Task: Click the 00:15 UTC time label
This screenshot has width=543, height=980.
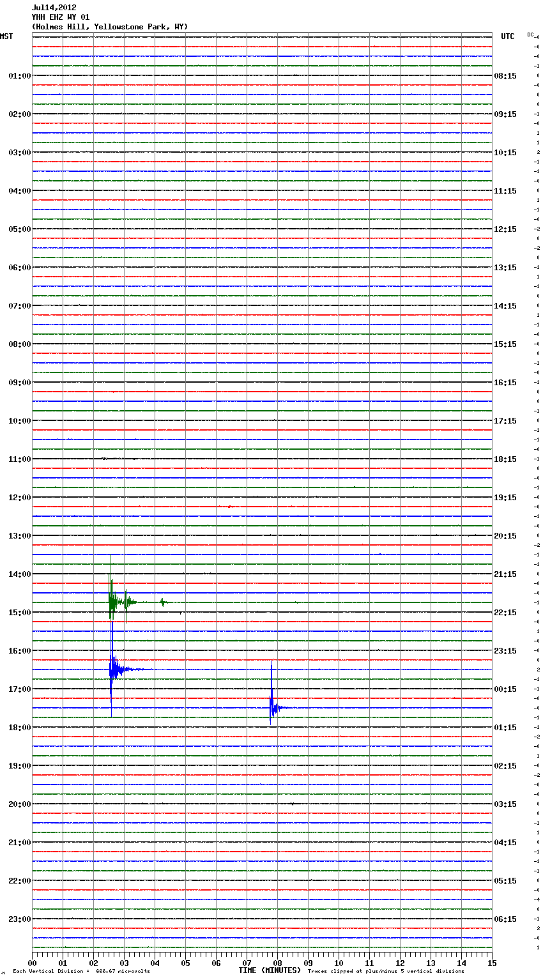Action: pos(505,689)
